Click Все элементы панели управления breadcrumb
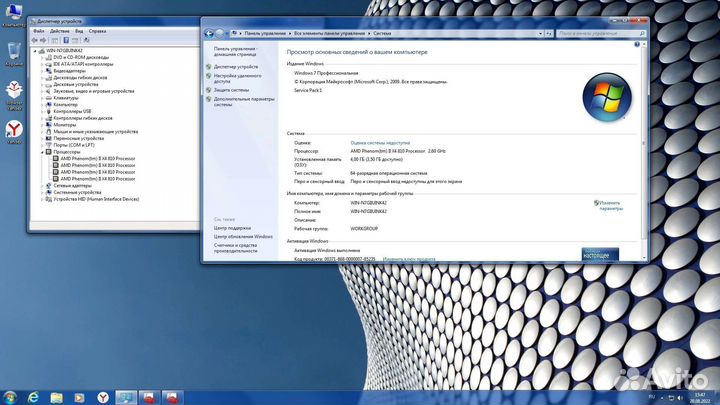Screen dimensions: 720x405 click(x=329, y=34)
